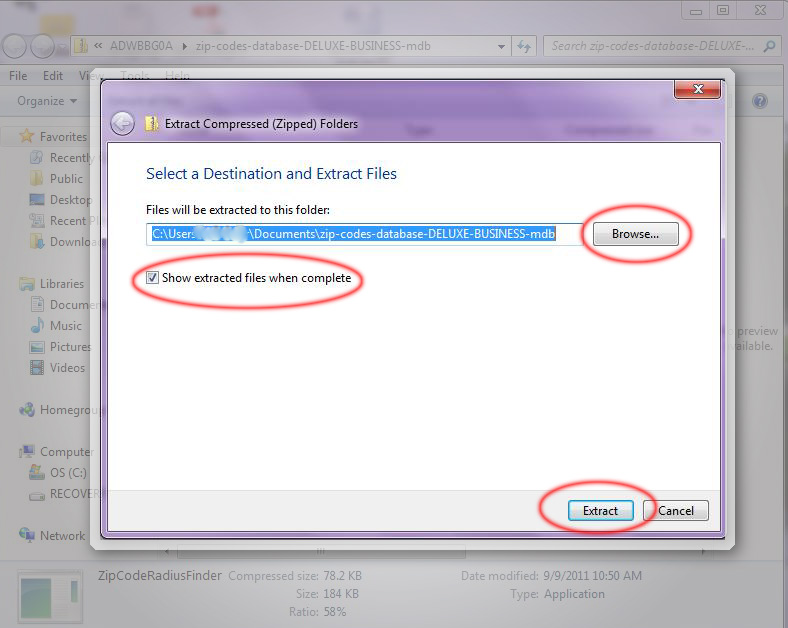The width and height of the screenshot is (788, 628).
Task: Click the Desktop icon in sidebar
Action: tap(37, 200)
